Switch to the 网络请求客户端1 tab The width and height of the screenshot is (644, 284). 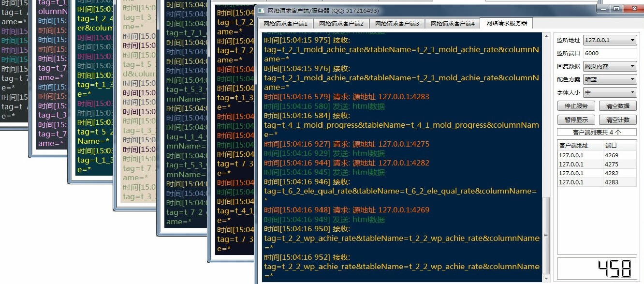tap(285, 24)
